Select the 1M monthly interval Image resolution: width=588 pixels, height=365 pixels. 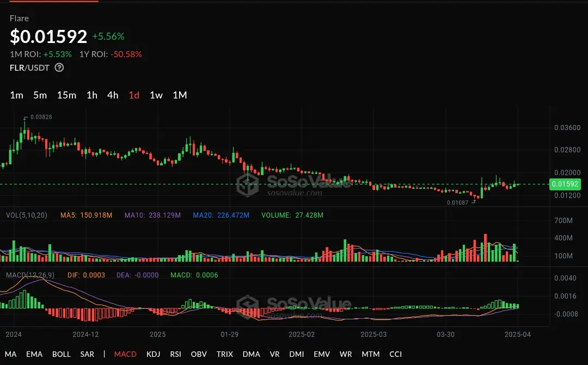pyautogui.click(x=180, y=95)
